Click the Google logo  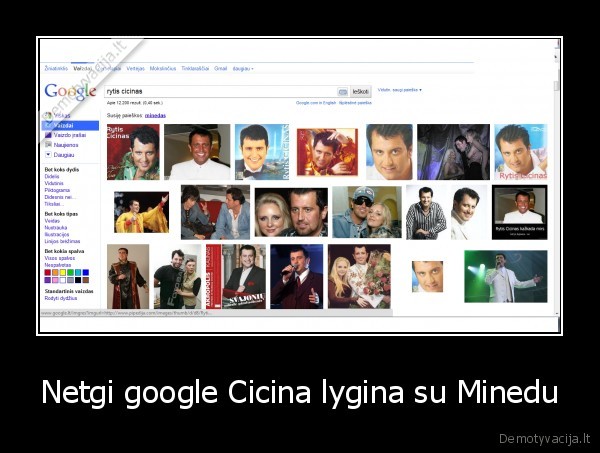point(70,91)
